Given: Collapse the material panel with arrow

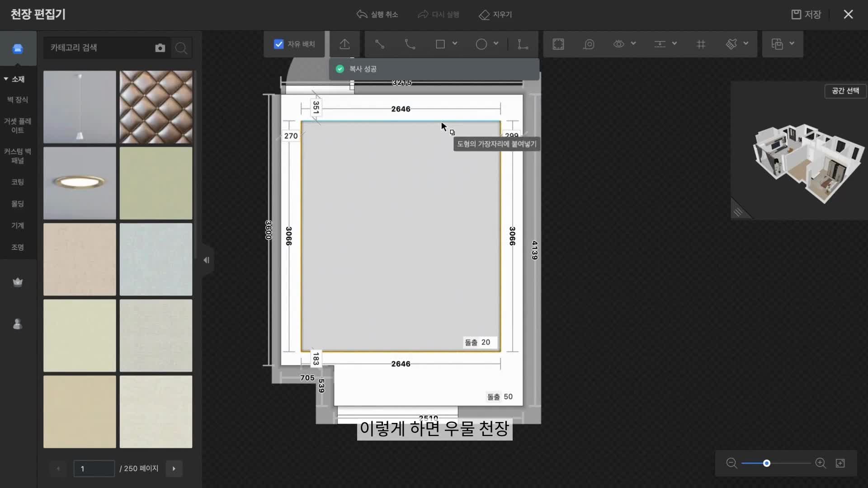Looking at the screenshot, I should pyautogui.click(x=206, y=260).
